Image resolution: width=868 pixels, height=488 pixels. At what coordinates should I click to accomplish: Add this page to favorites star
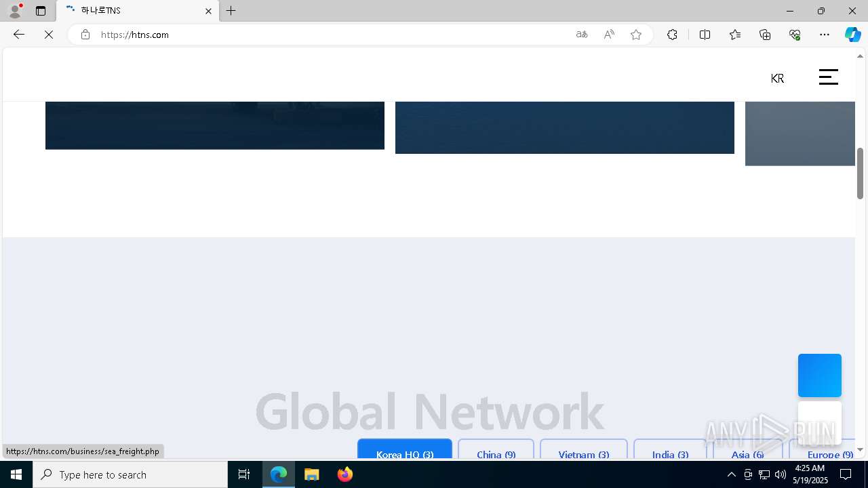(636, 35)
